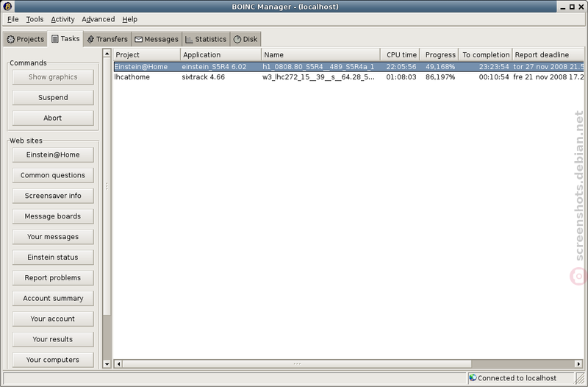
Task: Click task name w3_lhc272_15__39__s__64.28_5...
Action: [x=318, y=77]
